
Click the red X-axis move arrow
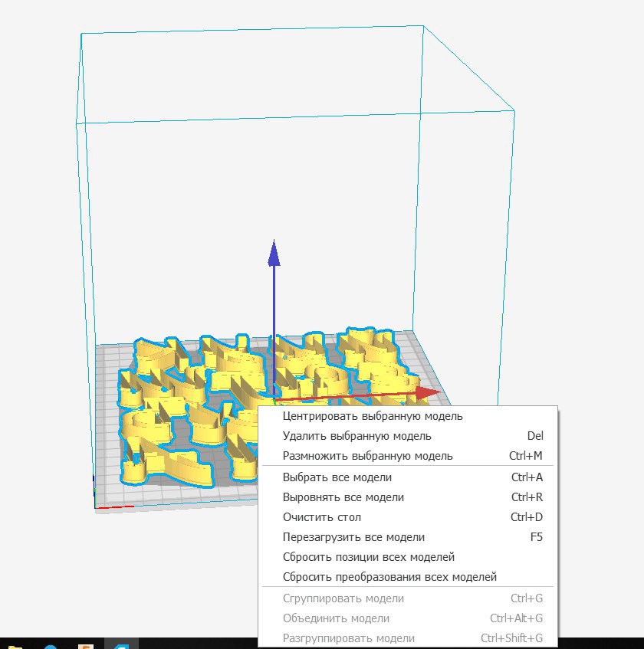[x=426, y=393]
